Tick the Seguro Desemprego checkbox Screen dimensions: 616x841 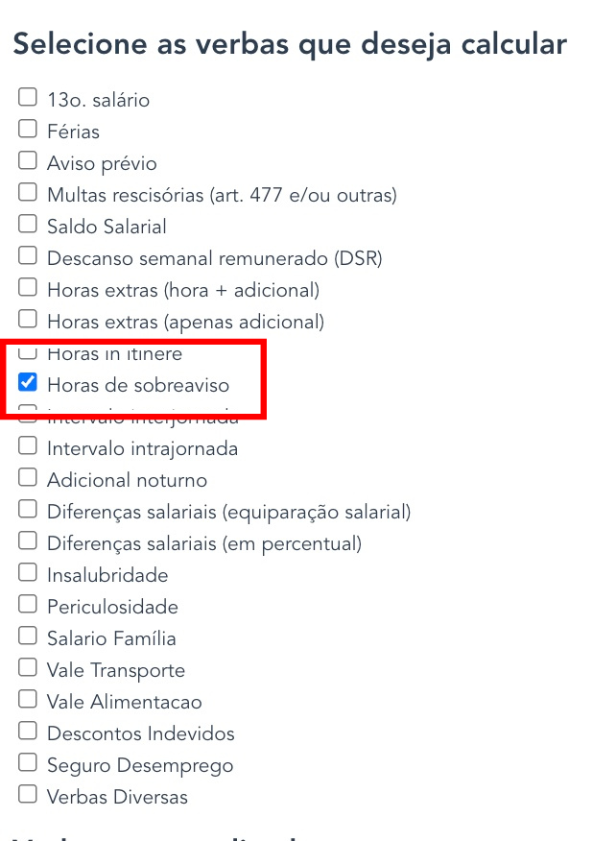(x=28, y=762)
